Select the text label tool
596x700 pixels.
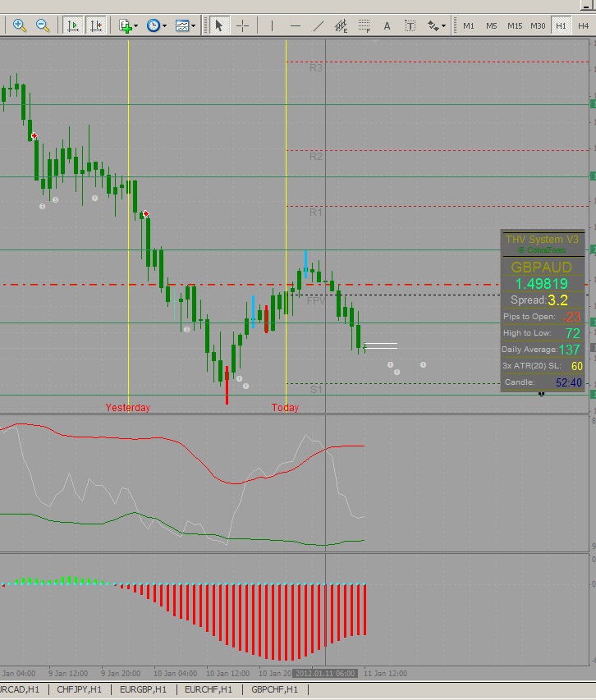pyautogui.click(x=410, y=25)
